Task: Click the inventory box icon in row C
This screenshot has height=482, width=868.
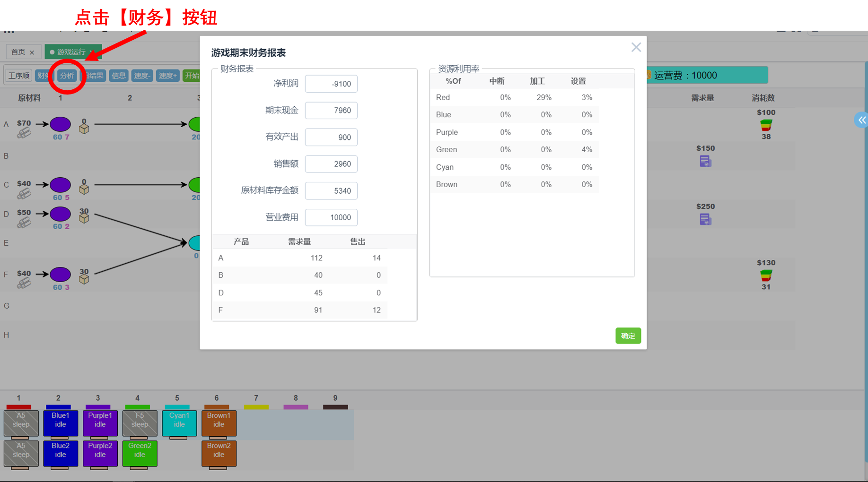Action: [x=84, y=189]
